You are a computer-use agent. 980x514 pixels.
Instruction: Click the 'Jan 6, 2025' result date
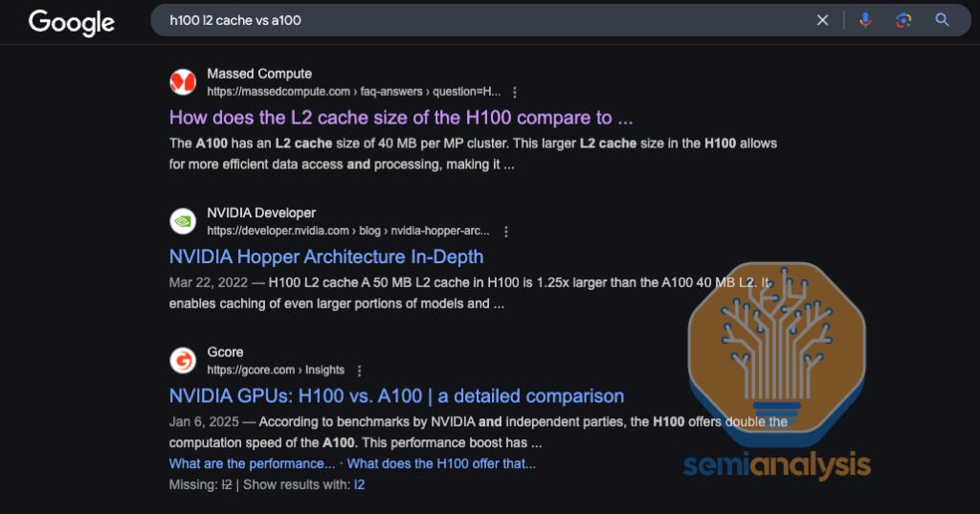point(204,422)
